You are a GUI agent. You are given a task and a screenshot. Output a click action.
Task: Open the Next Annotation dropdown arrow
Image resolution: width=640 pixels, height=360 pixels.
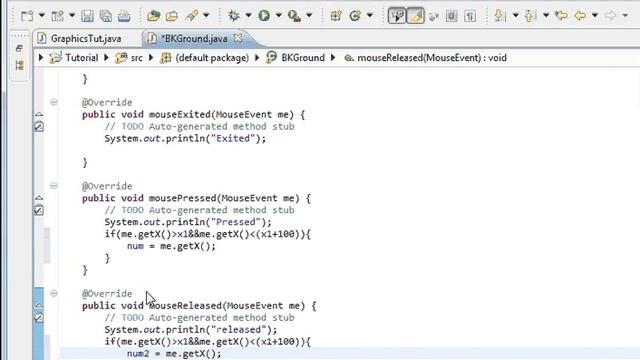pyautogui.click(x=516, y=16)
